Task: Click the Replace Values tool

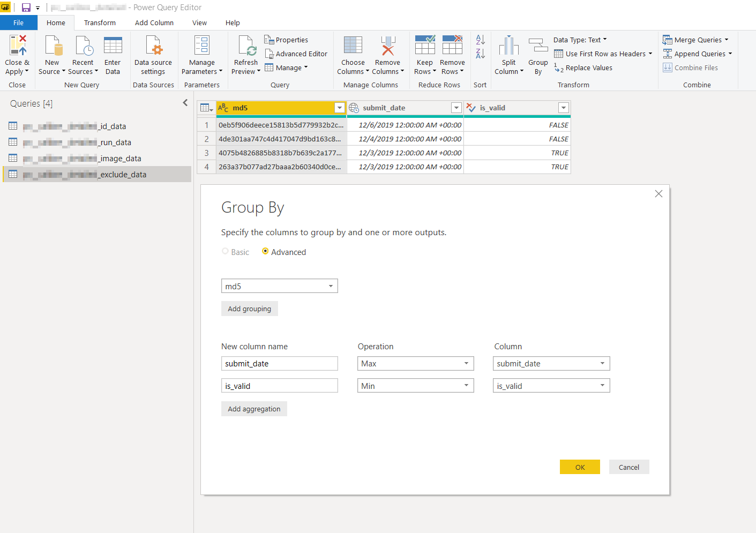Action: pyautogui.click(x=583, y=68)
